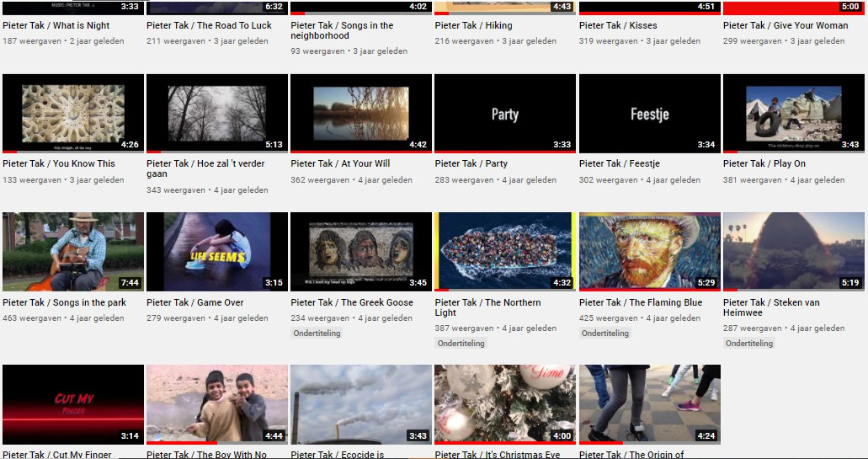868x459 pixels.
Task: Click the 'Game Over' thumbnail with 'Life Seems' text
Action: (x=217, y=251)
